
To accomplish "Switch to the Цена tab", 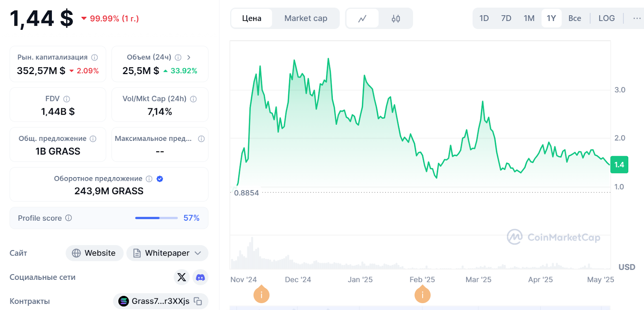I will tap(252, 18).
